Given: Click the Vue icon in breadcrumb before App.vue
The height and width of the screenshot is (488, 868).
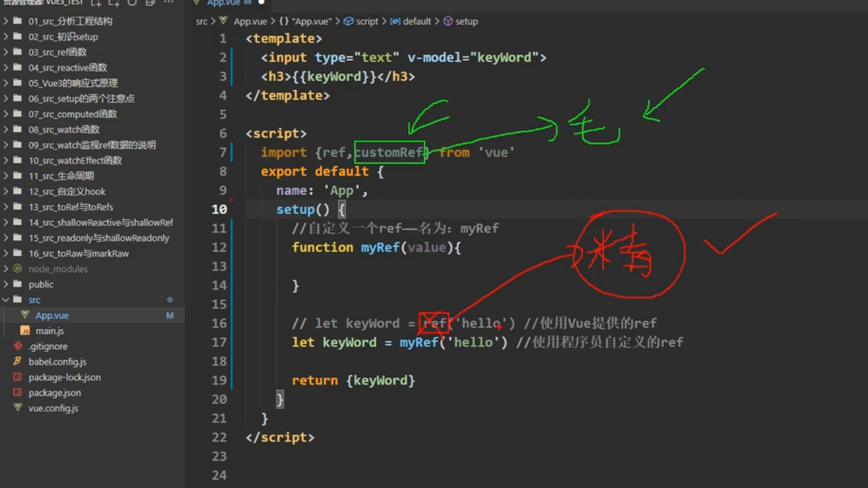Looking at the screenshot, I should click(223, 21).
